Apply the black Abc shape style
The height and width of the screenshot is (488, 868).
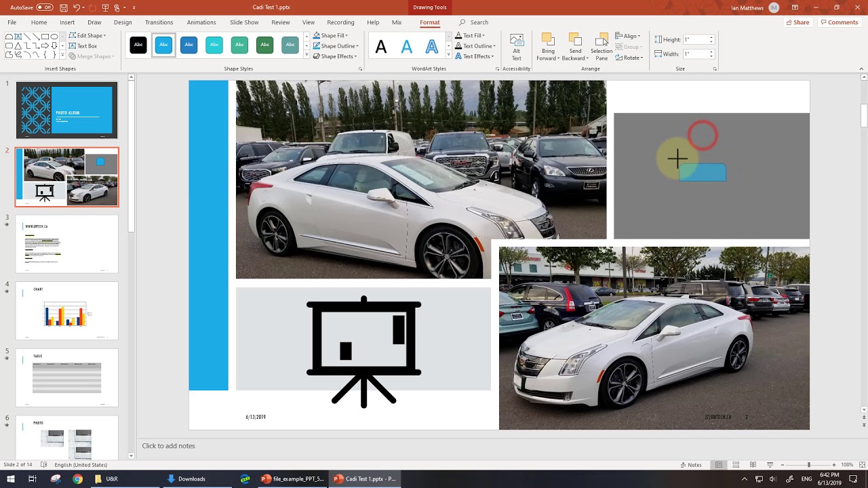tap(138, 45)
